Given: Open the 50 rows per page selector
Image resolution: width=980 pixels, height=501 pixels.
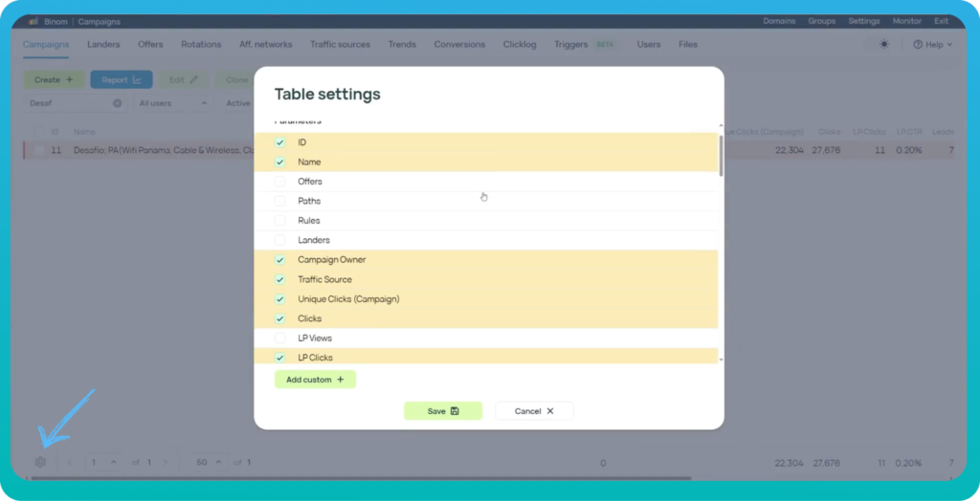Looking at the screenshot, I should (x=209, y=462).
